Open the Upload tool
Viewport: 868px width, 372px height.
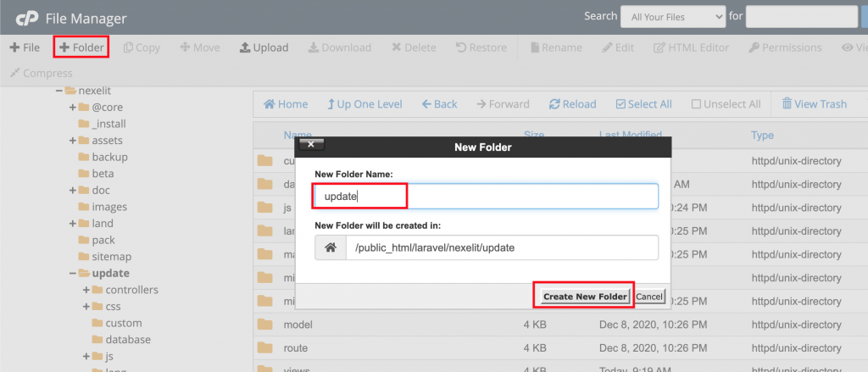pos(264,47)
